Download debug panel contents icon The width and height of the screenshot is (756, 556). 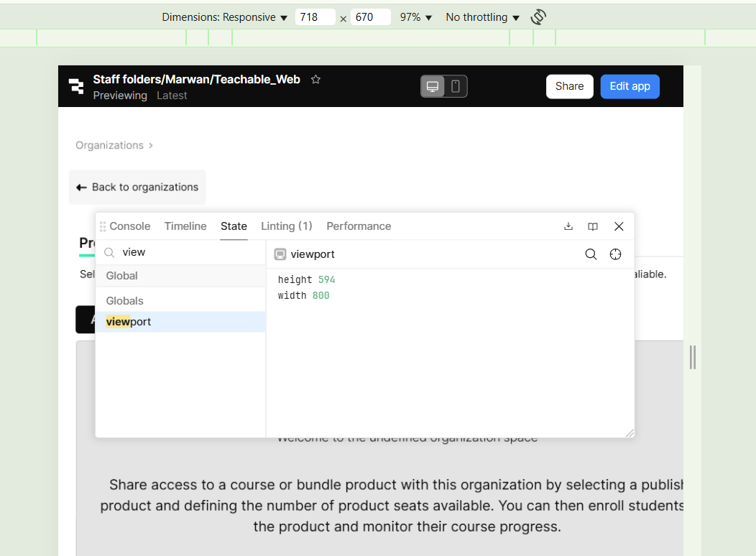568,226
